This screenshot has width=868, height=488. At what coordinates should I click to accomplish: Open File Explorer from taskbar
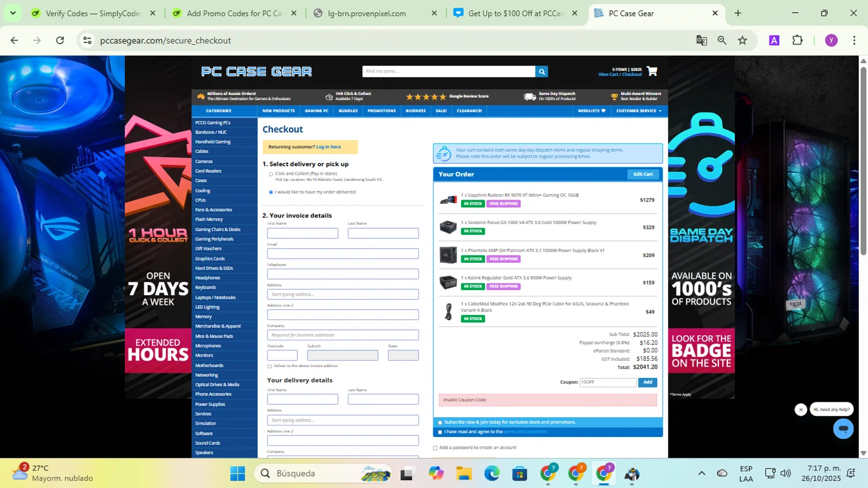coord(464,474)
